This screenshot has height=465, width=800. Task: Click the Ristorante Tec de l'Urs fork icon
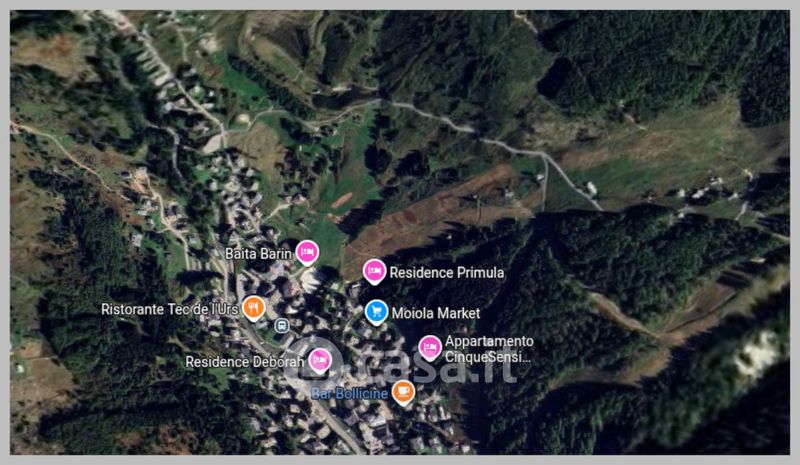[254, 308]
